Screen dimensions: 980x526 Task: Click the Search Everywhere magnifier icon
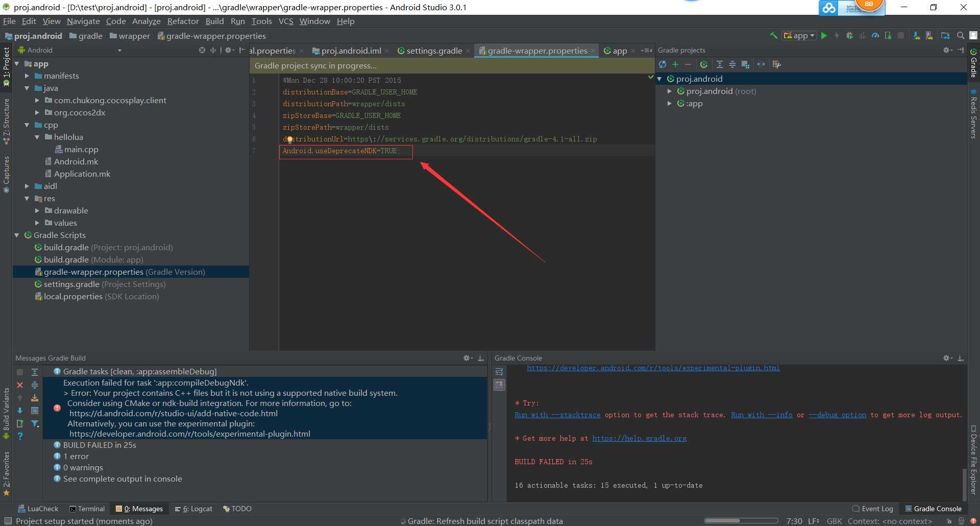[961, 35]
